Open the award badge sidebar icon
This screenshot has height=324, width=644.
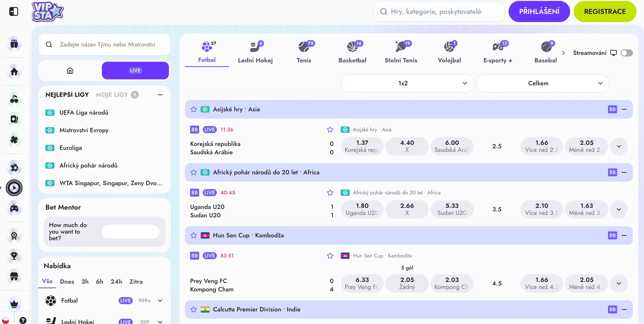[x=14, y=236]
